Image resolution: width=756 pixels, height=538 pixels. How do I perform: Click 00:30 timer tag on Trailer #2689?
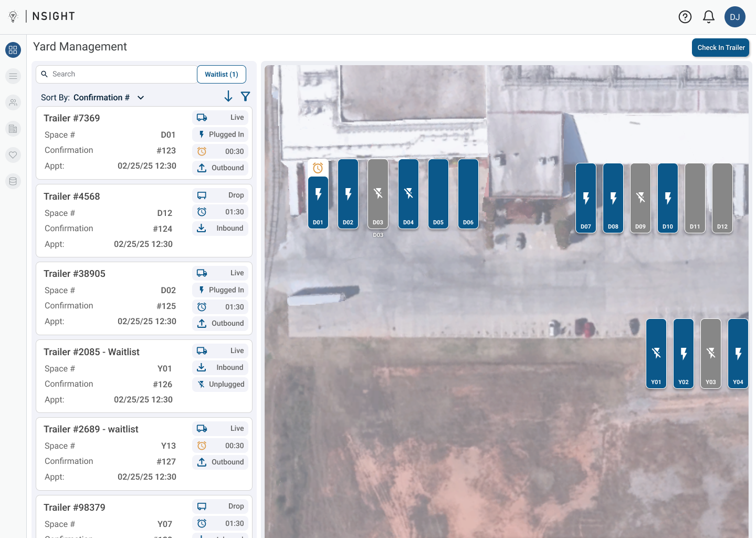coord(220,446)
